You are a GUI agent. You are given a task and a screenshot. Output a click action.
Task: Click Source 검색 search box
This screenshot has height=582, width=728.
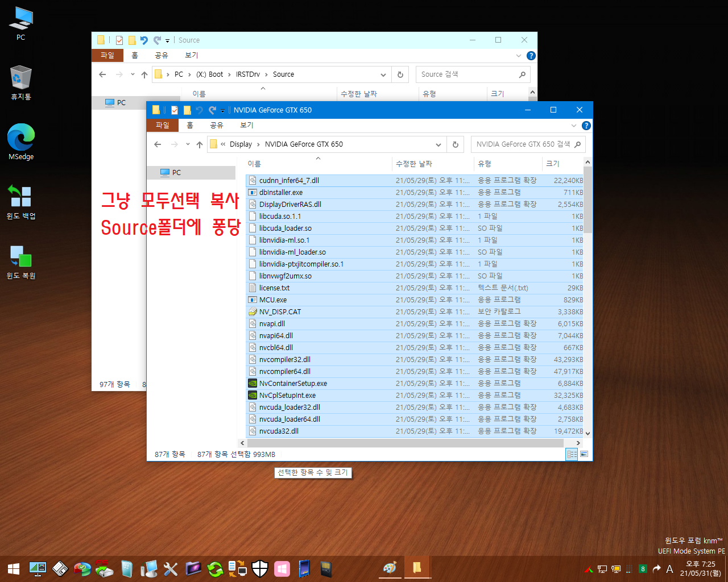coord(473,74)
